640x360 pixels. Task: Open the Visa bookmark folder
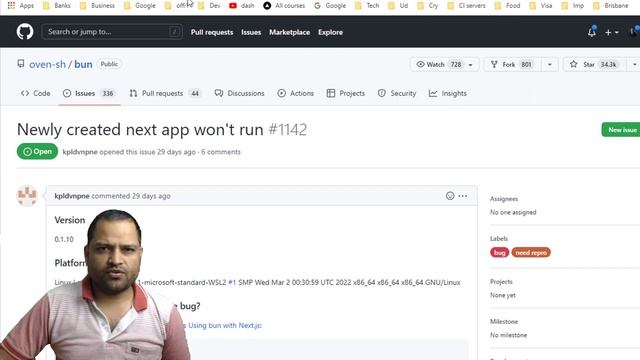click(x=541, y=5)
